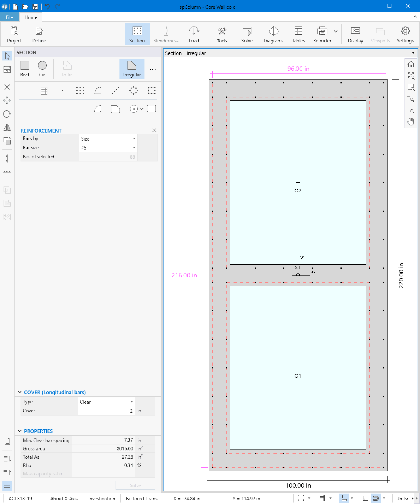The width and height of the screenshot is (420, 504).
Task: Select the arc-sided polygon shape tool
Action: pos(98,109)
